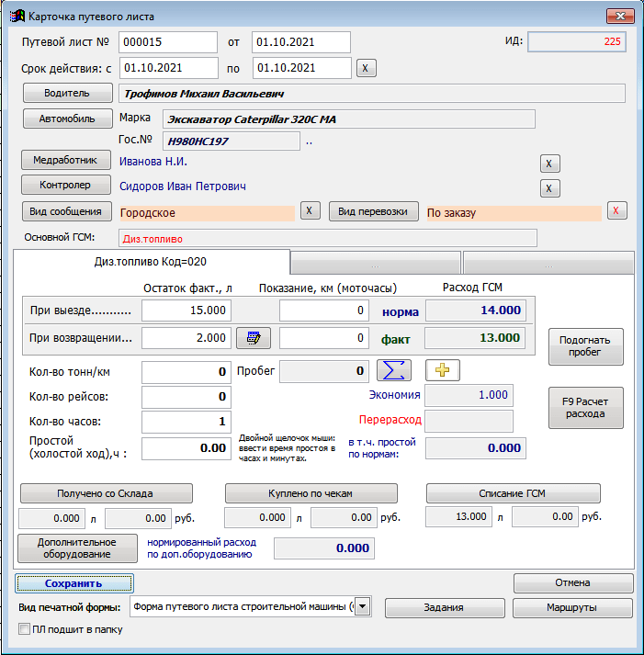Save the waybill with Сохранить

click(x=74, y=583)
